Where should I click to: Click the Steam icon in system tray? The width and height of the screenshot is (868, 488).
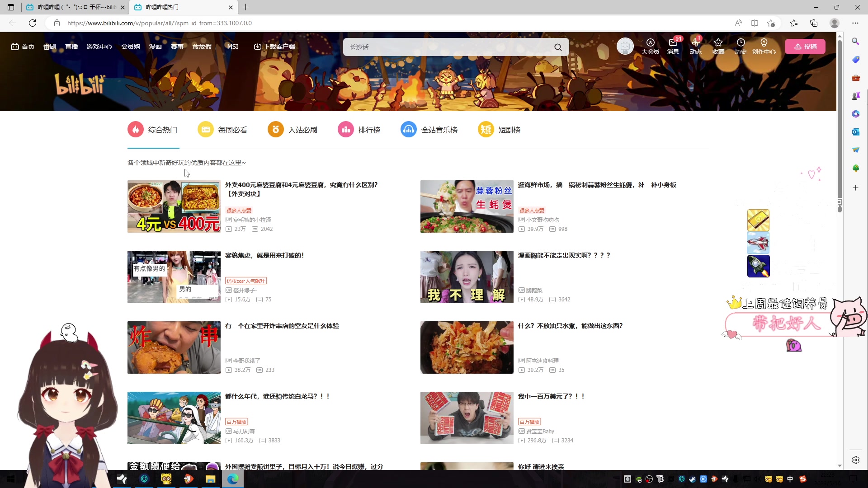point(693,479)
